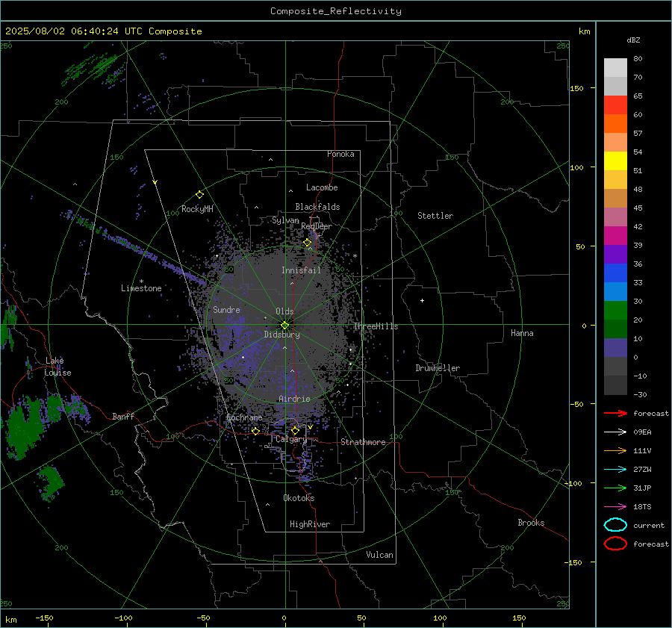Click the Didsbury label on map
Viewport: 672px width, 628px height.
281,335
